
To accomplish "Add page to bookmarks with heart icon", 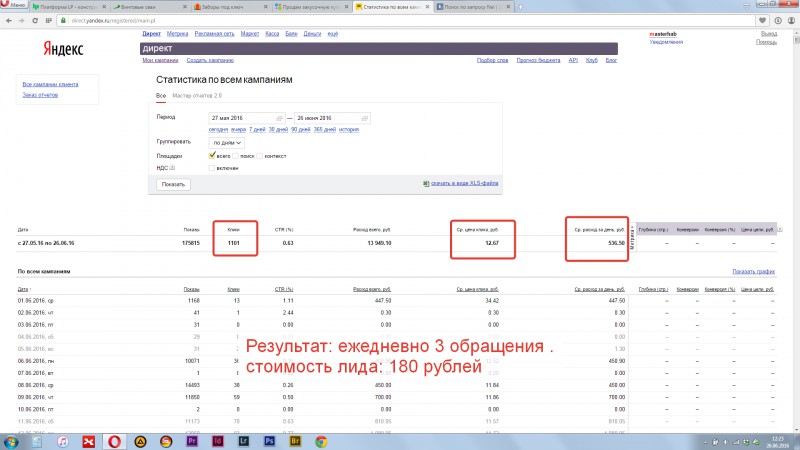I will point(762,20).
